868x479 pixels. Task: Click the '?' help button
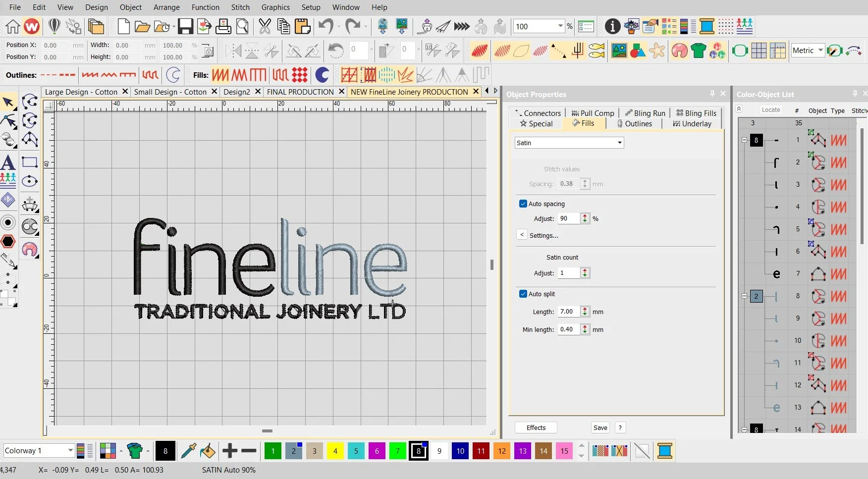pos(620,427)
